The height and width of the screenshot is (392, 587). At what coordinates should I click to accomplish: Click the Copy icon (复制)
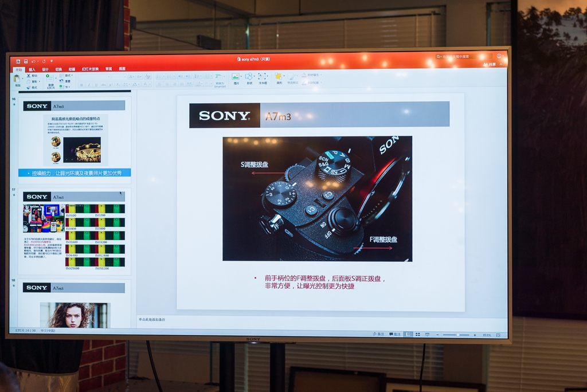click(x=29, y=81)
